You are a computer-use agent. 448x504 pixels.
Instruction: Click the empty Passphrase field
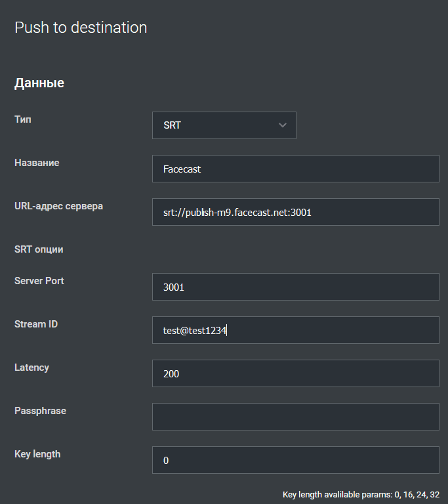[296, 417]
